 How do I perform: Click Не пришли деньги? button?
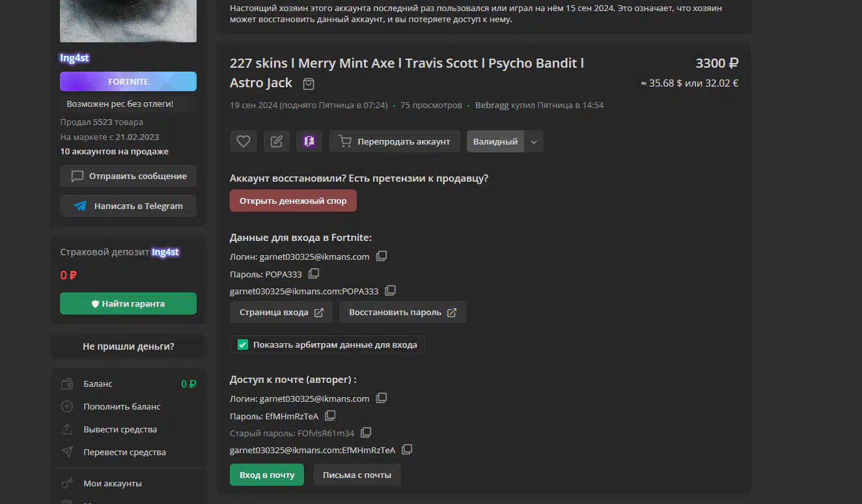tap(128, 346)
